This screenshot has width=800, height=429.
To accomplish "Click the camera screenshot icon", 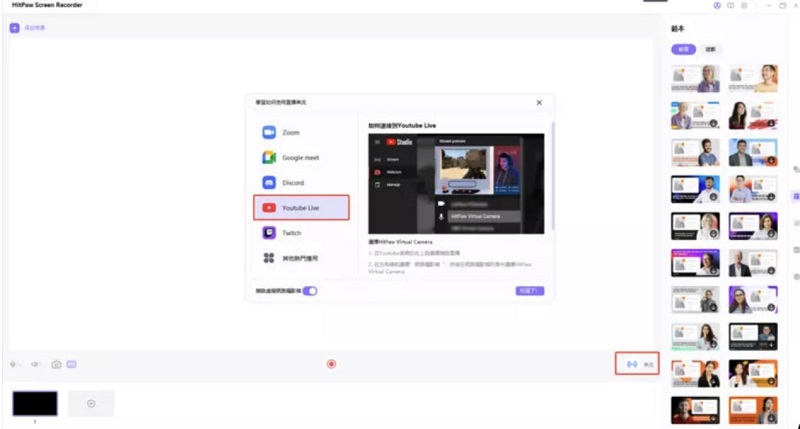I will [56, 364].
